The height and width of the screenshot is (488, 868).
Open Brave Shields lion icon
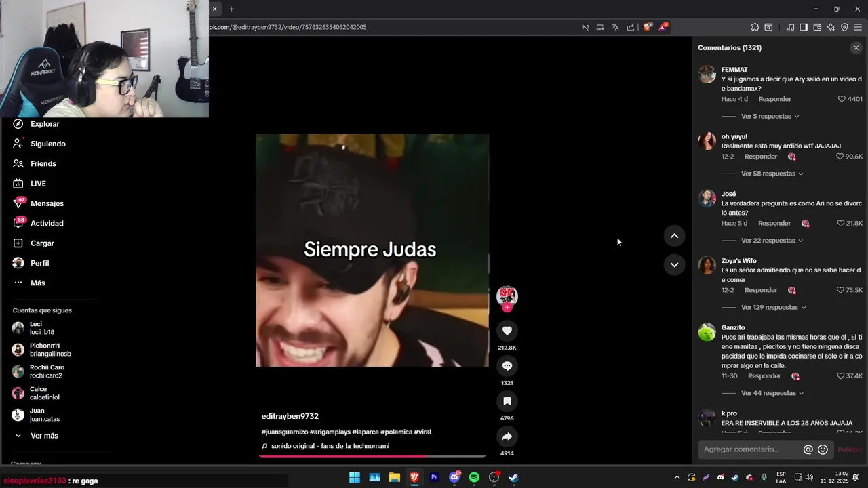[x=647, y=27]
